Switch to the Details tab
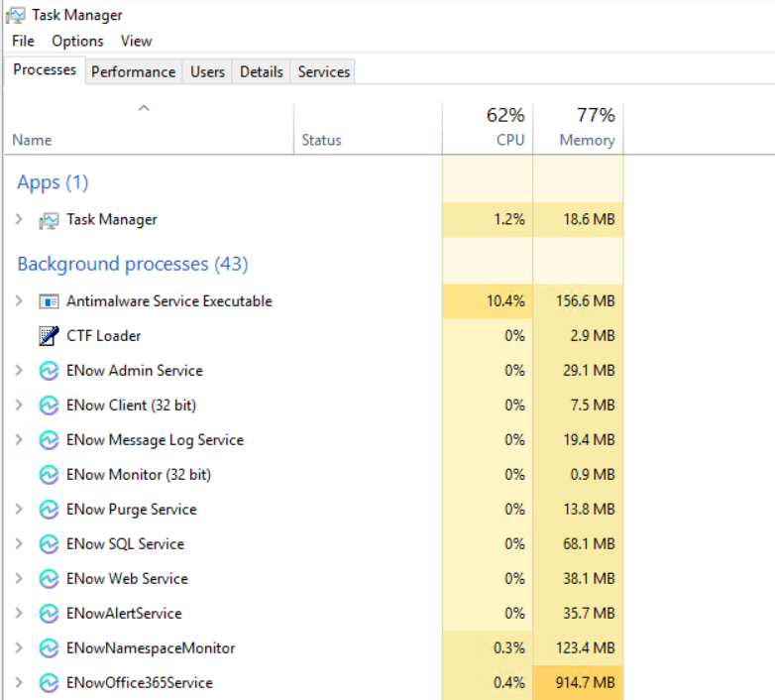Image resolution: width=775 pixels, height=700 pixels. 262,72
